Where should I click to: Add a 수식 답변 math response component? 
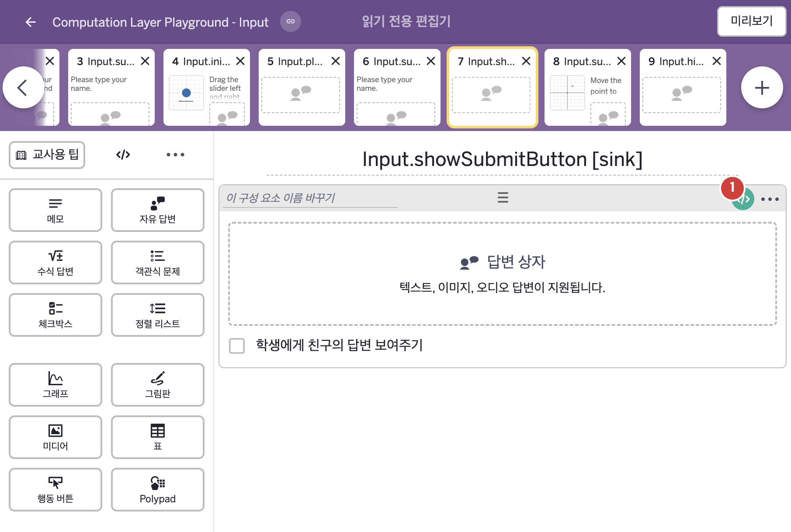(x=56, y=263)
